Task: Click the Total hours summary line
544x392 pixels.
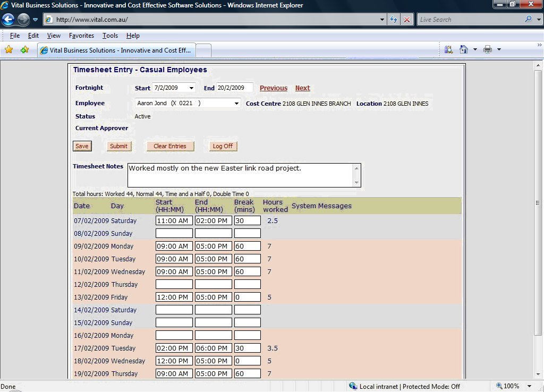Action: point(160,194)
